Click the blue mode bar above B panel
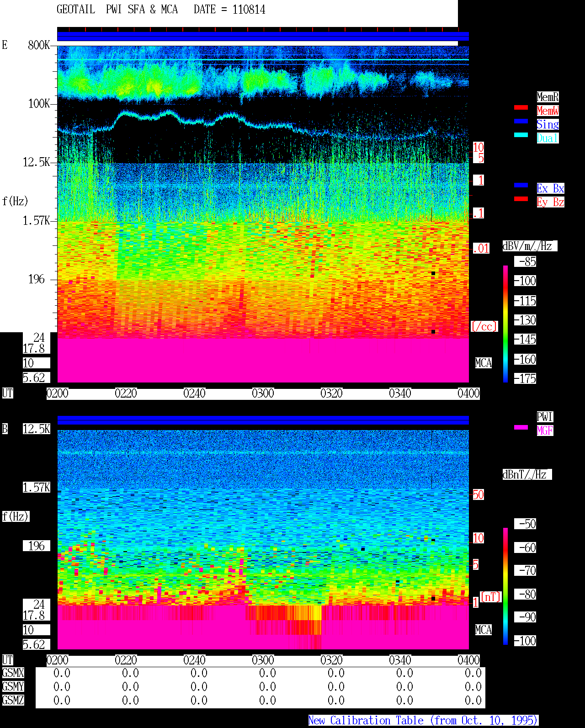 click(x=263, y=420)
